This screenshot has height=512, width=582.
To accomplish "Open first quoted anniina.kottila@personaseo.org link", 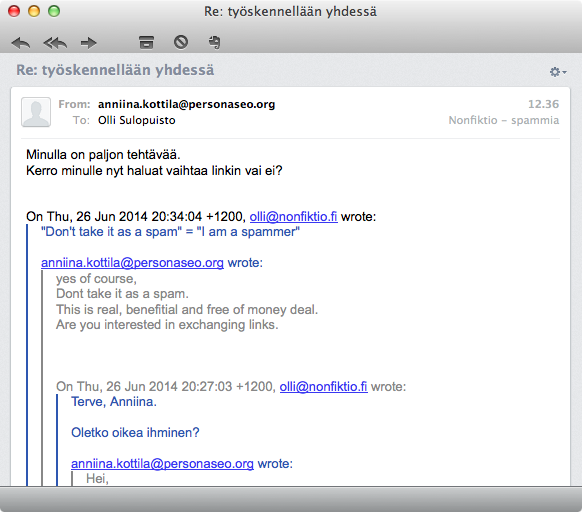I will pos(133,263).
